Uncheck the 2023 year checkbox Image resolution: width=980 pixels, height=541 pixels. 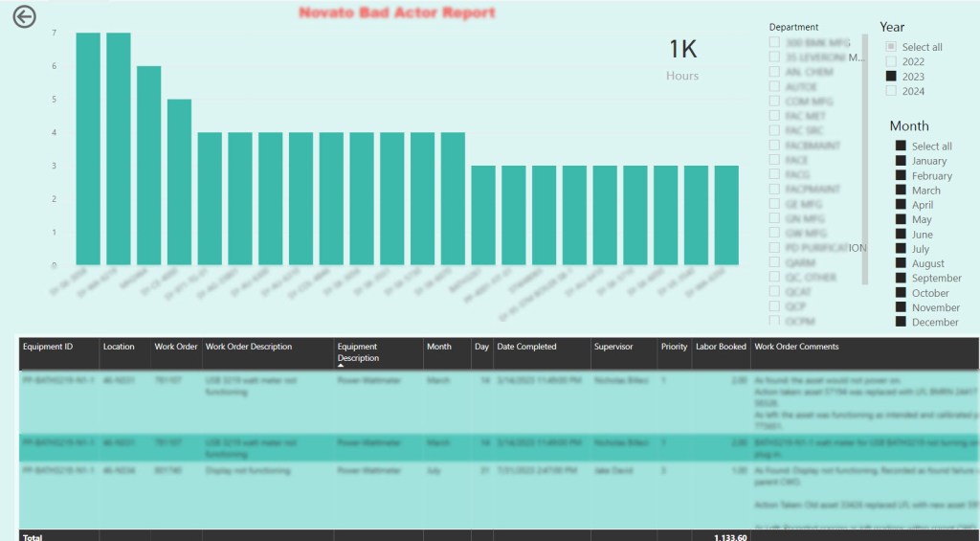point(891,77)
